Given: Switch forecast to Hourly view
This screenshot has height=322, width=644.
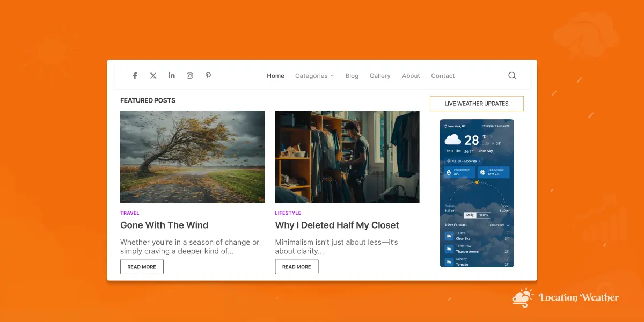Looking at the screenshot, I should click(484, 215).
